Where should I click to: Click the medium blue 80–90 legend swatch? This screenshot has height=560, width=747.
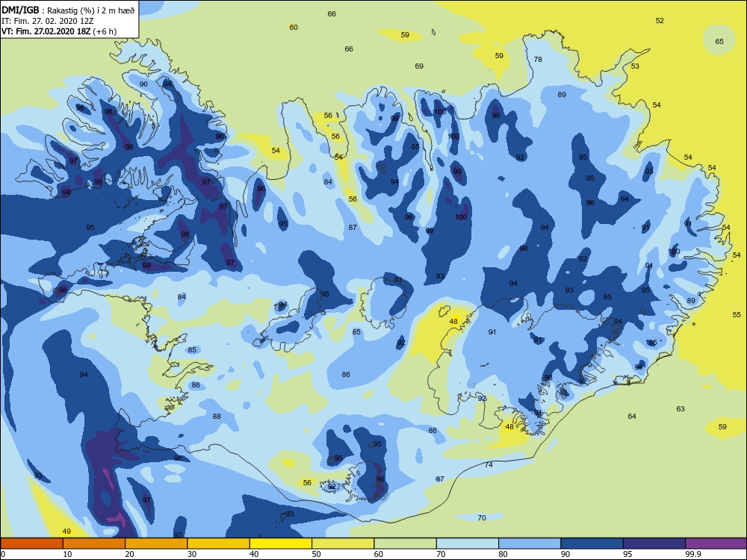point(530,544)
